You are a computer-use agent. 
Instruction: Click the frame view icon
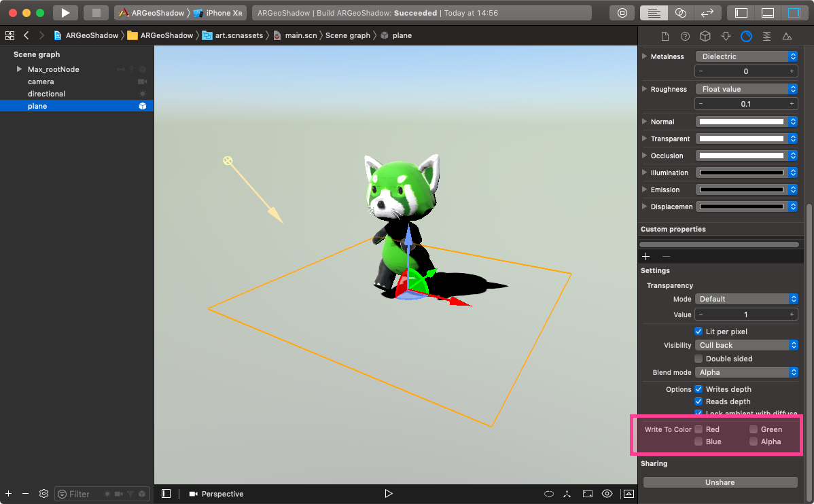(x=588, y=494)
